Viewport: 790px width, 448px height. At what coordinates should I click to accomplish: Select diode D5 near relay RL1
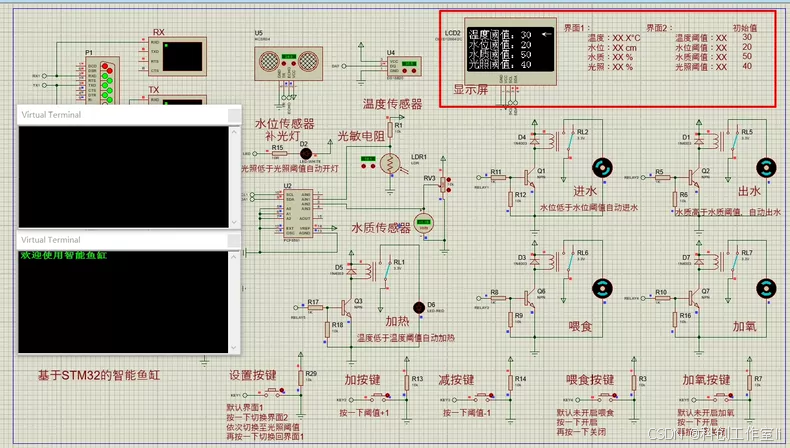[352, 272]
